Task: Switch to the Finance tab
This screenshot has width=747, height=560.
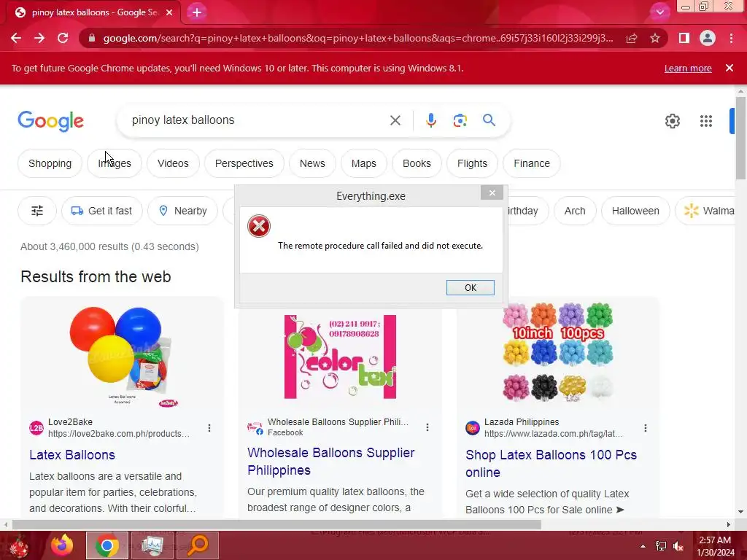Action: coord(532,163)
